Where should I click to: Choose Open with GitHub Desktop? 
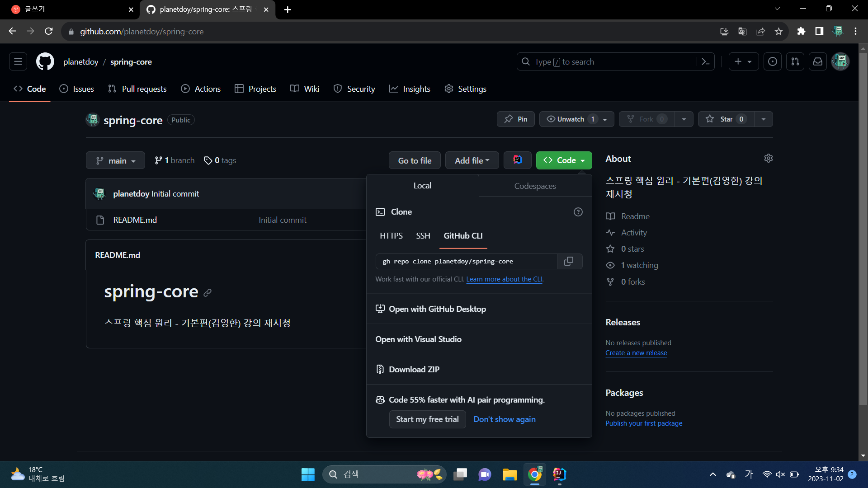pos(479,309)
